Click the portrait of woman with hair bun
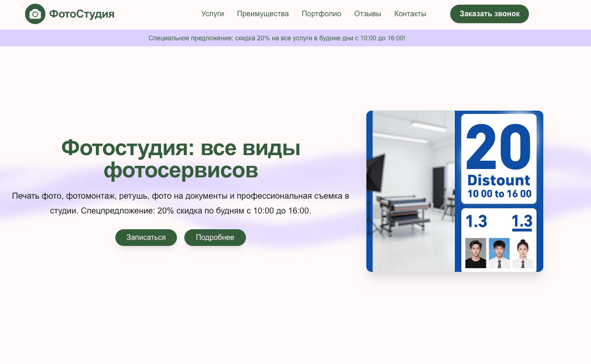This screenshot has height=364, width=591. [x=522, y=253]
